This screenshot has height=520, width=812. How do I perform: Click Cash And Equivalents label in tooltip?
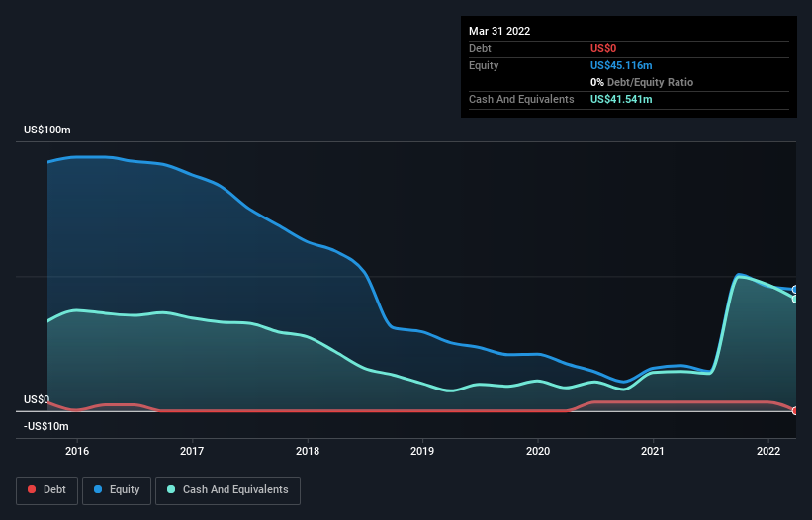[x=521, y=99]
